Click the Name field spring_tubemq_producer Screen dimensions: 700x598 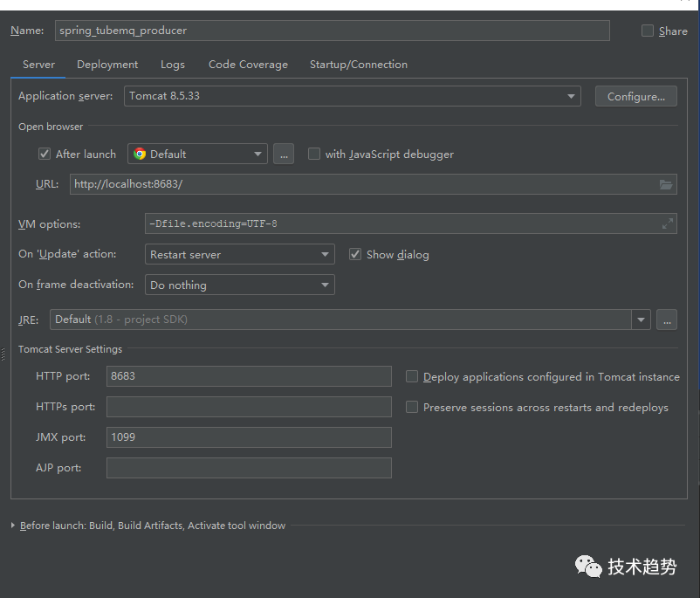(x=333, y=31)
